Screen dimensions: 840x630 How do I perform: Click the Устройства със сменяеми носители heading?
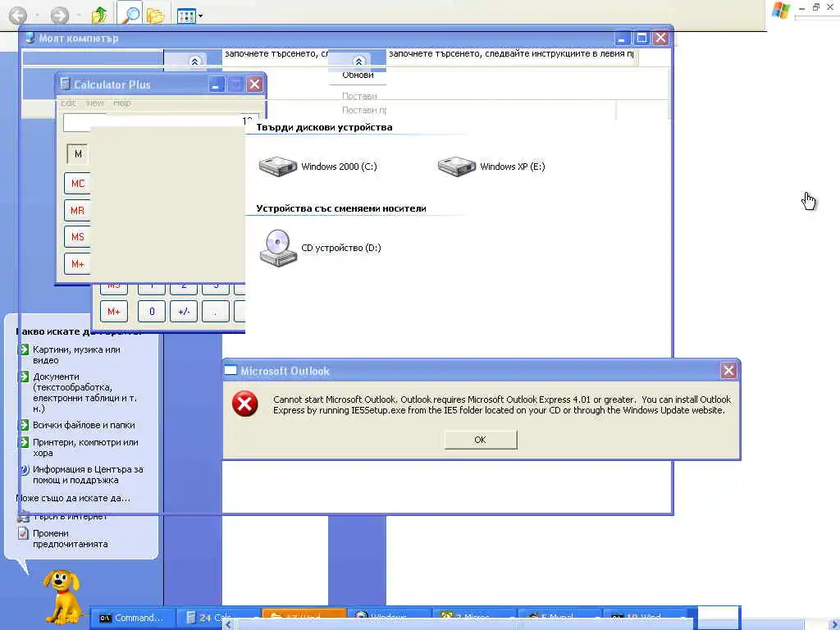pyautogui.click(x=341, y=208)
